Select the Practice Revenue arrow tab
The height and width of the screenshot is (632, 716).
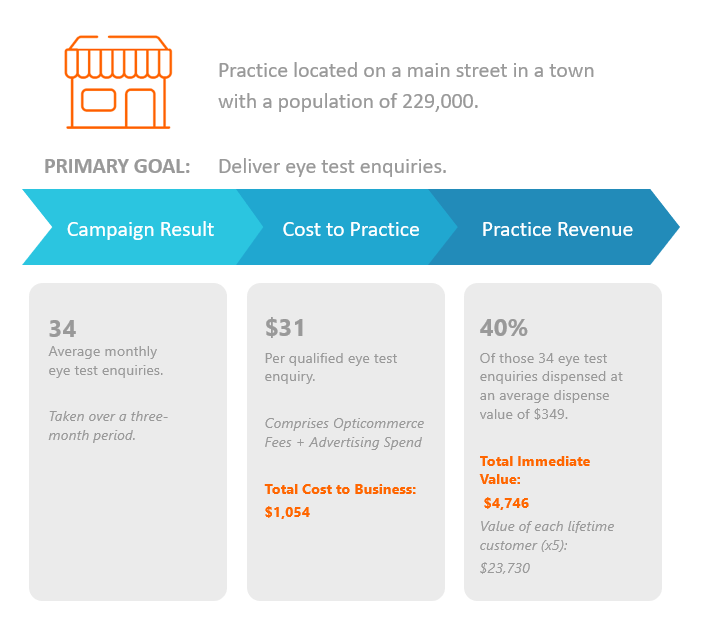tap(557, 229)
